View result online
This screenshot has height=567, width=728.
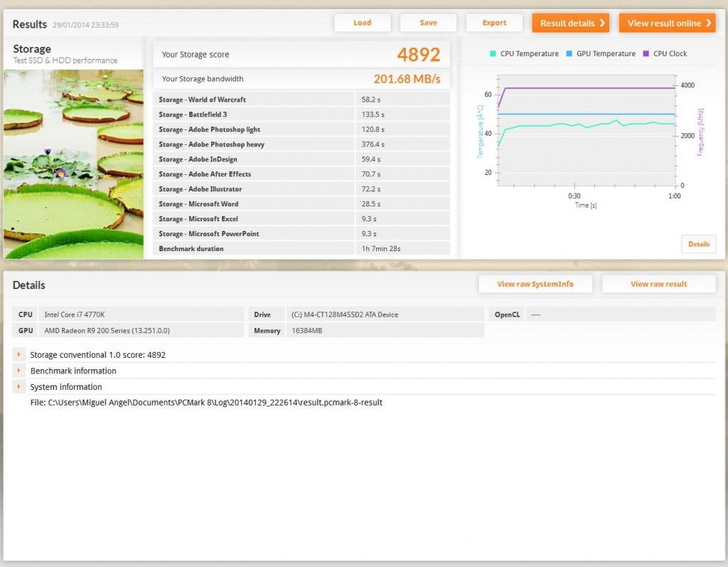click(x=667, y=23)
